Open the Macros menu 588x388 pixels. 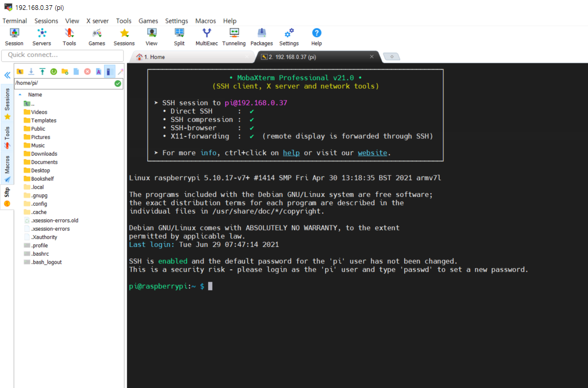tap(206, 21)
